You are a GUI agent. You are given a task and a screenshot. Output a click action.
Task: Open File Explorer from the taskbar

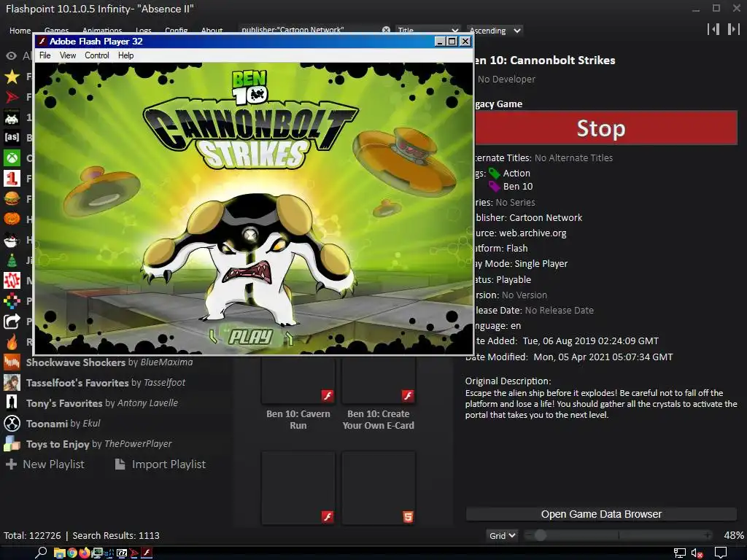click(60, 553)
